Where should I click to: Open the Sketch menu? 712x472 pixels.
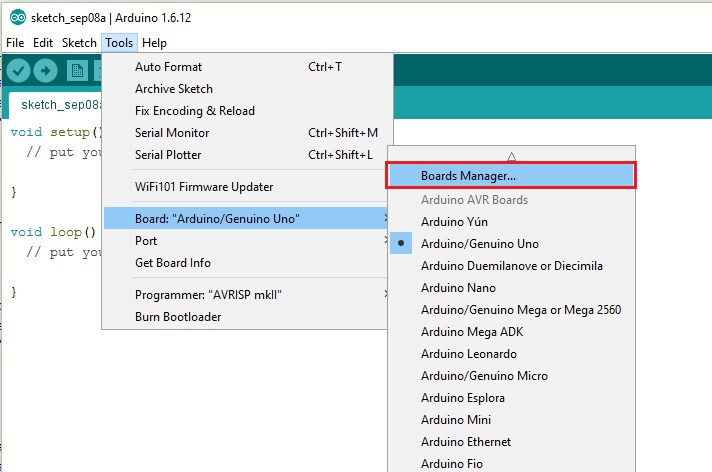click(x=79, y=43)
